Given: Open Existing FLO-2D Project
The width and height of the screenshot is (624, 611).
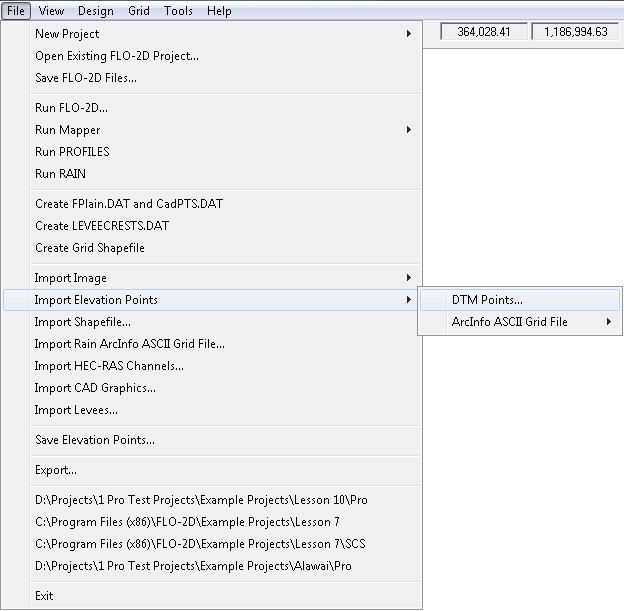Looking at the screenshot, I should pyautogui.click(x=117, y=56).
